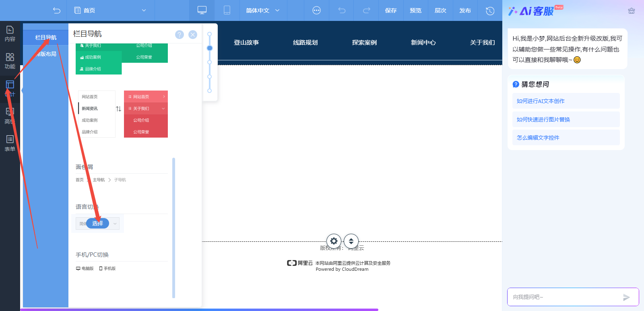The width and height of the screenshot is (644, 311).
Task: Click the 预览 preview button
Action: [x=416, y=10]
